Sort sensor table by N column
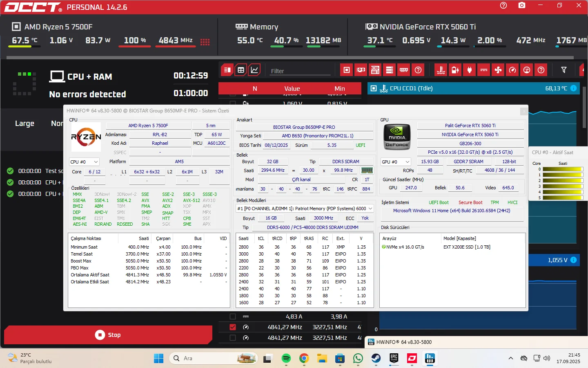The height and width of the screenshot is (368, 588). tap(255, 89)
